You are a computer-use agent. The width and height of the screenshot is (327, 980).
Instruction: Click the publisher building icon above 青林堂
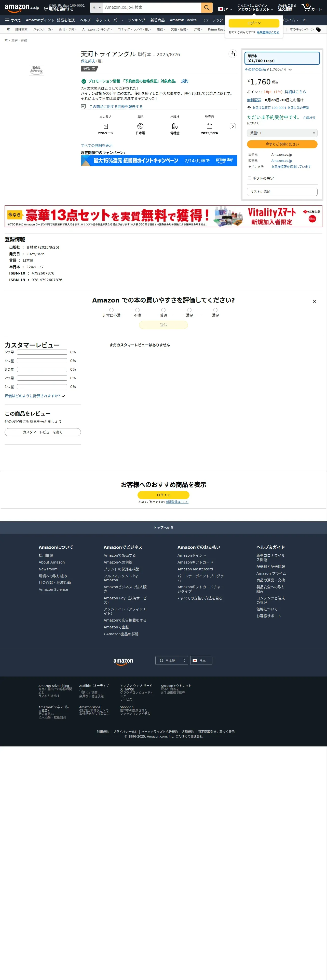[x=175, y=126]
